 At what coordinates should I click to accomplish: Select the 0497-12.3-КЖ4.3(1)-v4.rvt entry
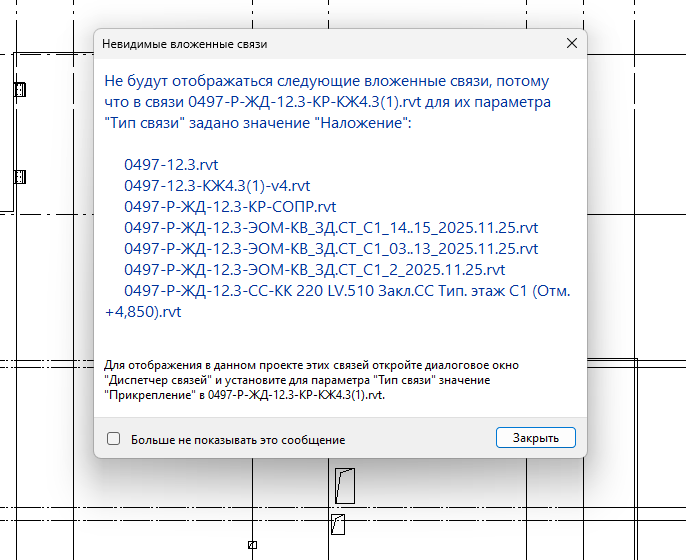coord(217,186)
